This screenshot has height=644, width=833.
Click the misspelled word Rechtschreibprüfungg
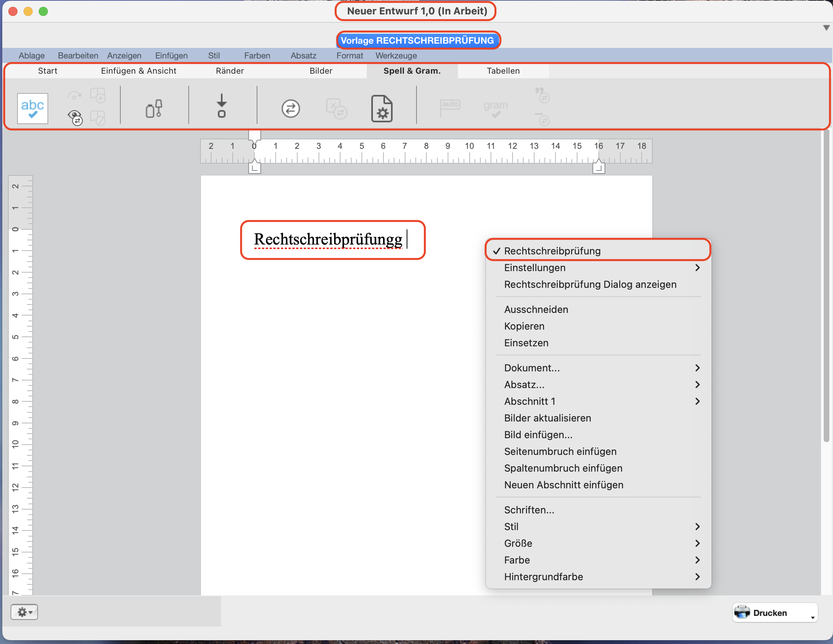[328, 240]
